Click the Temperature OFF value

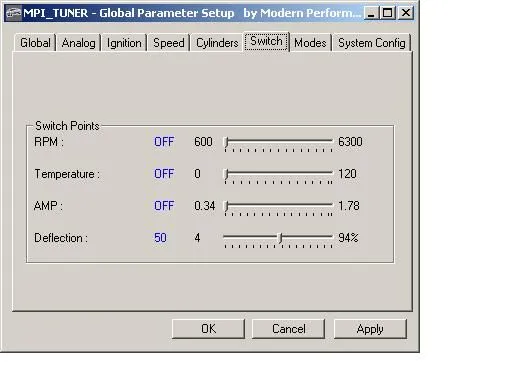pos(164,174)
